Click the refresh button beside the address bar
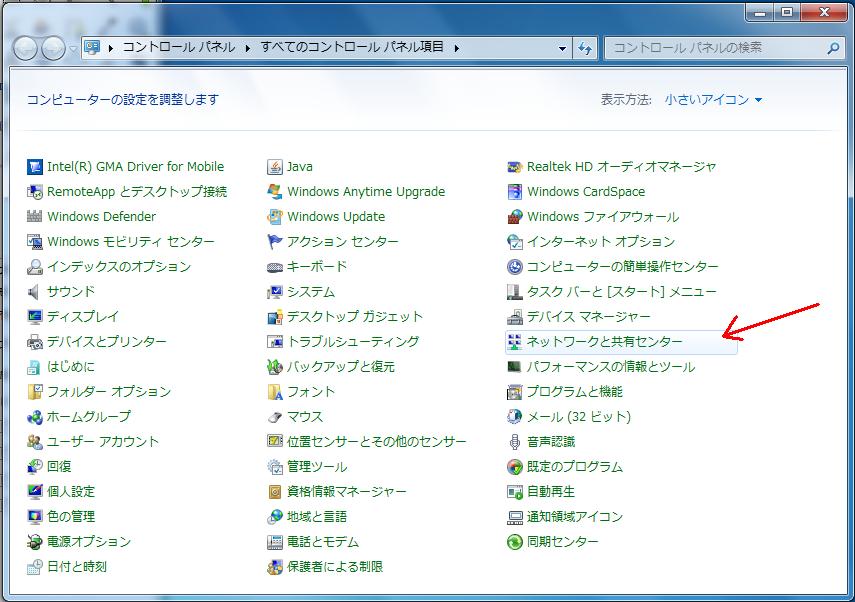The height and width of the screenshot is (602, 855). coord(585,49)
